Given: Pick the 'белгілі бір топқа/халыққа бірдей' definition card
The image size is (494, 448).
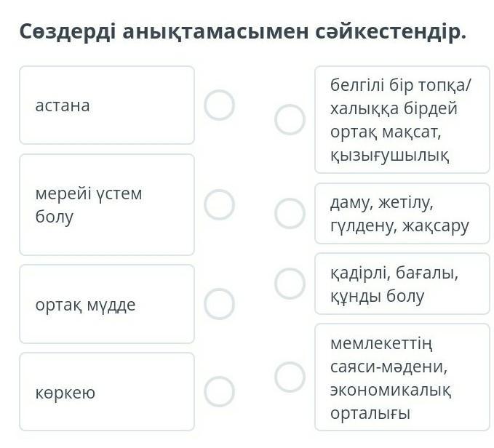Looking at the screenshot, I should point(402,119).
